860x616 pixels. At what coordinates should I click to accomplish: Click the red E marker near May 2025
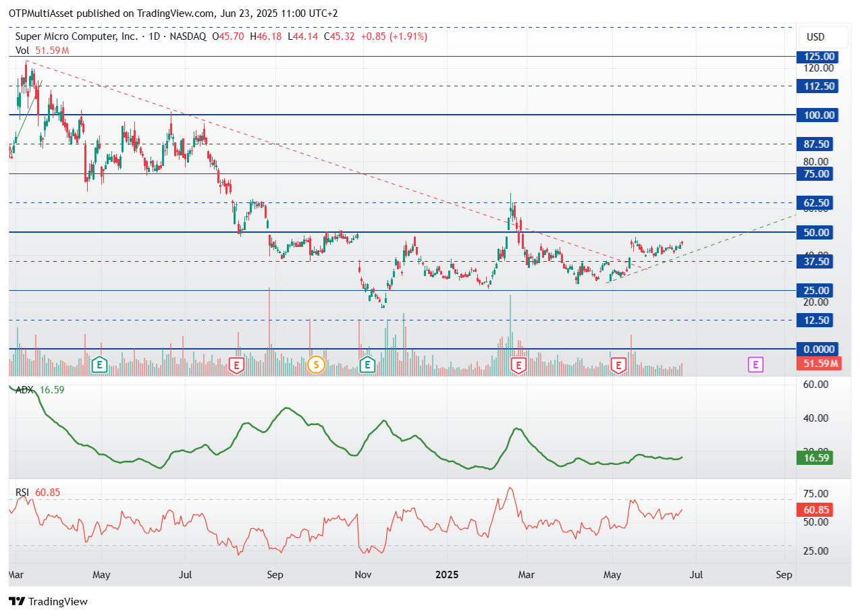point(618,365)
